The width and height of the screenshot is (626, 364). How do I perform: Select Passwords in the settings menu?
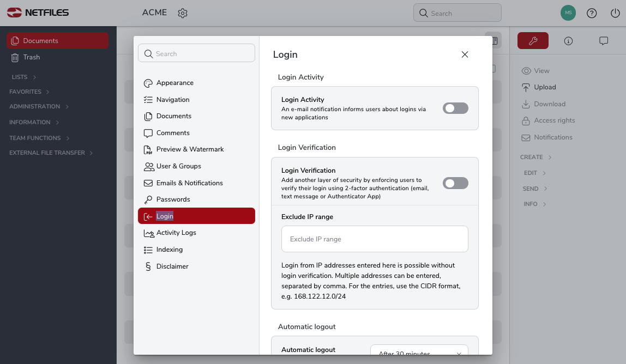click(173, 199)
